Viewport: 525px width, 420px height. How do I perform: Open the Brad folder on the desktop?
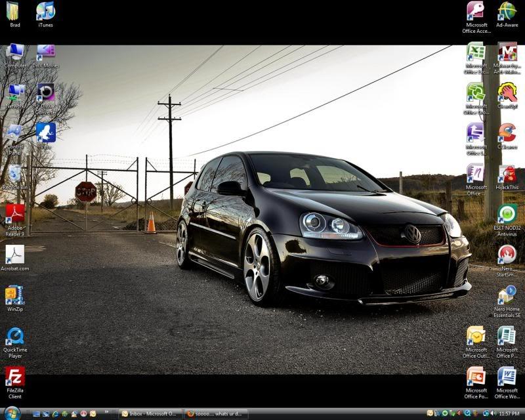pyautogui.click(x=14, y=14)
